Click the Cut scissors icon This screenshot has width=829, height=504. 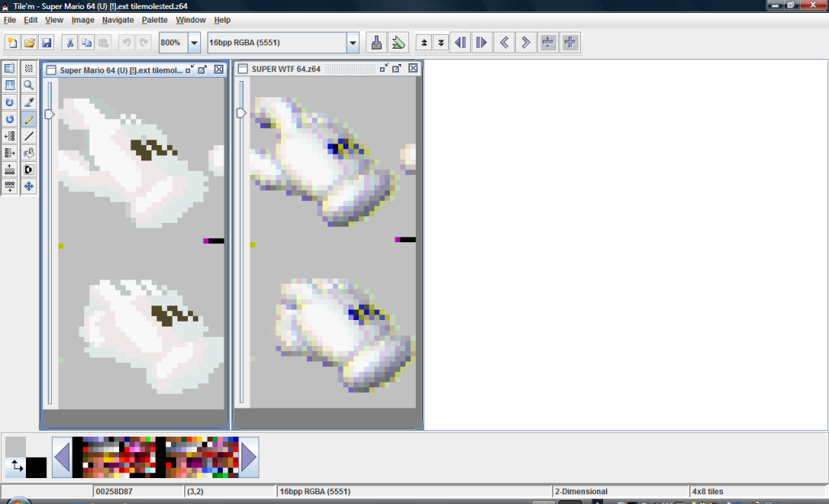(x=70, y=43)
